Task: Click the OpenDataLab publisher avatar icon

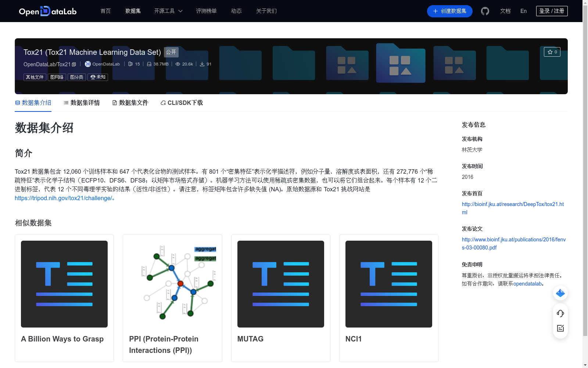Action: pyautogui.click(x=88, y=64)
